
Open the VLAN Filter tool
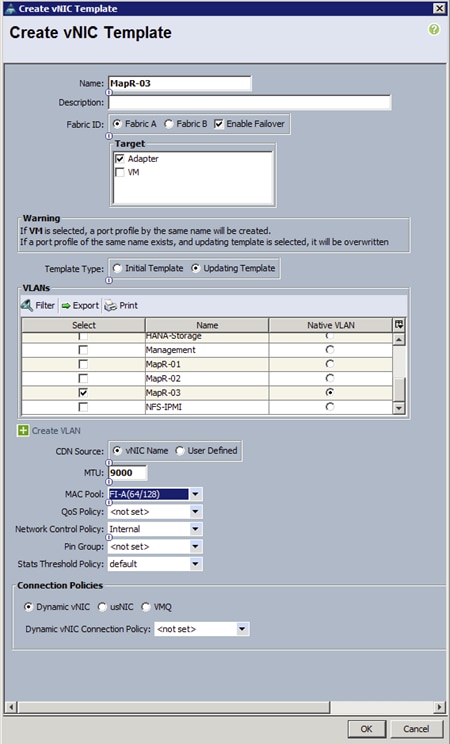pos(38,306)
